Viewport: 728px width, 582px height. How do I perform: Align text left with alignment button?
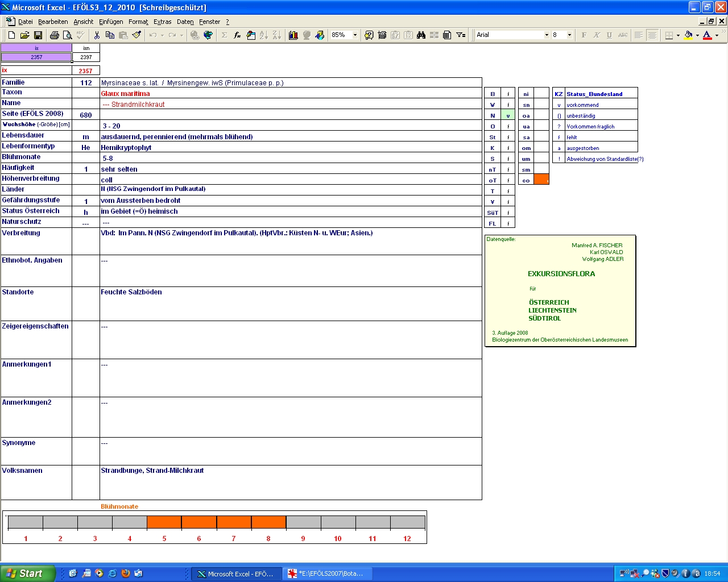[x=639, y=35]
